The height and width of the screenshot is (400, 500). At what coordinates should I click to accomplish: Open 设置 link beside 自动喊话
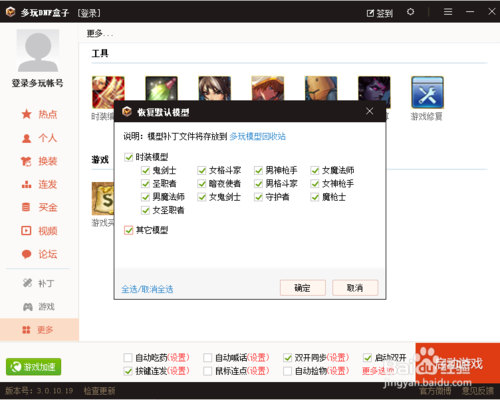258,358
